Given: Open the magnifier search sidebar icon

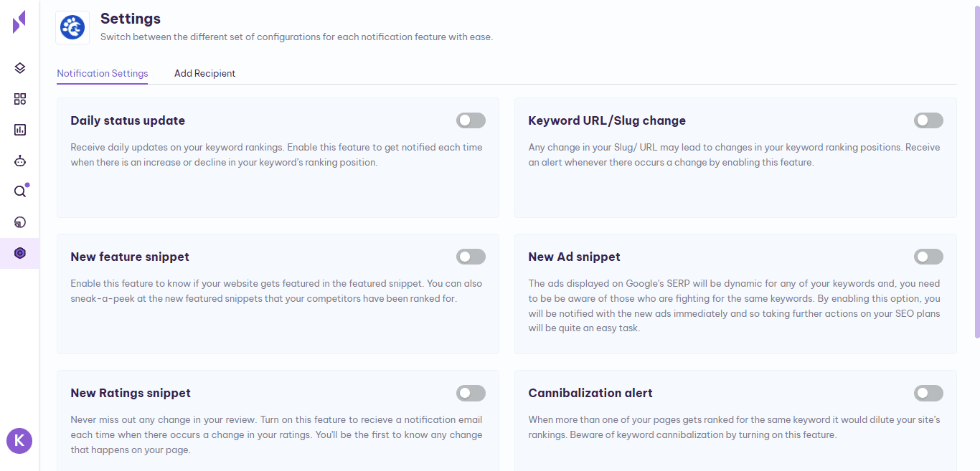Looking at the screenshot, I should coord(20,191).
